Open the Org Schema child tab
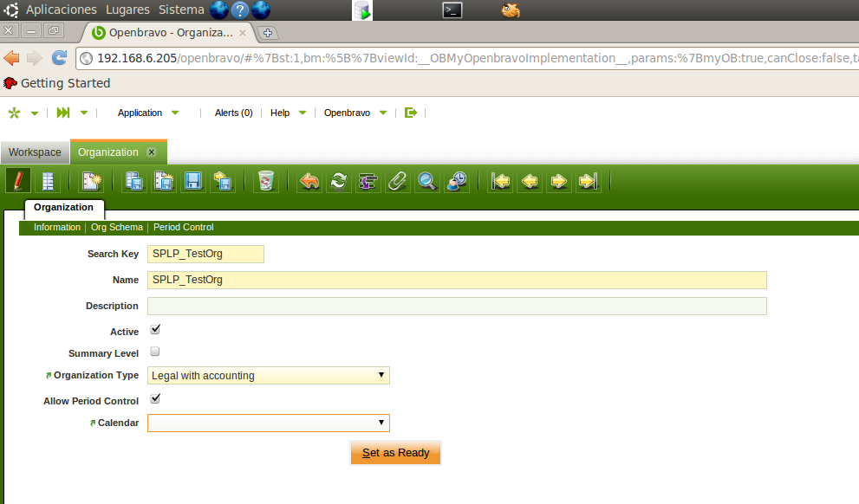 117,227
